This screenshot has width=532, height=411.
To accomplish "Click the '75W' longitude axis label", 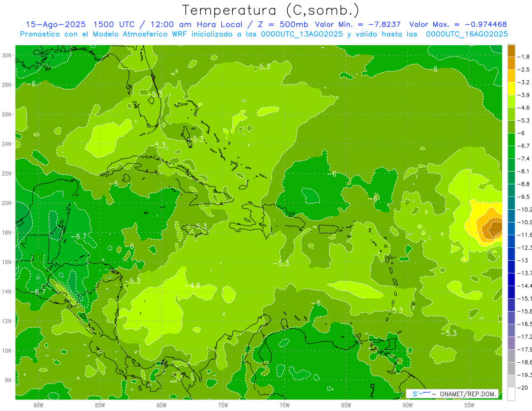I will pyautogui.click(x=223, y=405).
